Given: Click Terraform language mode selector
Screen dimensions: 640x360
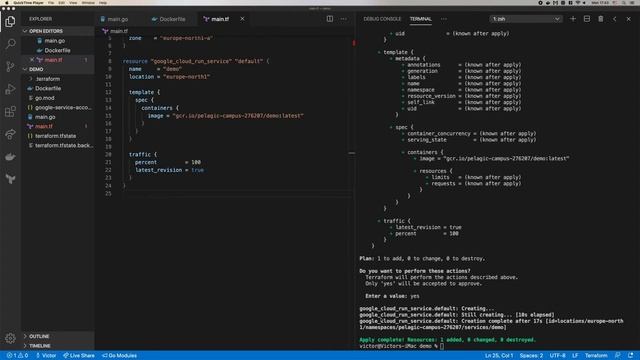Looking at the screenshot, I should [596, 356].
